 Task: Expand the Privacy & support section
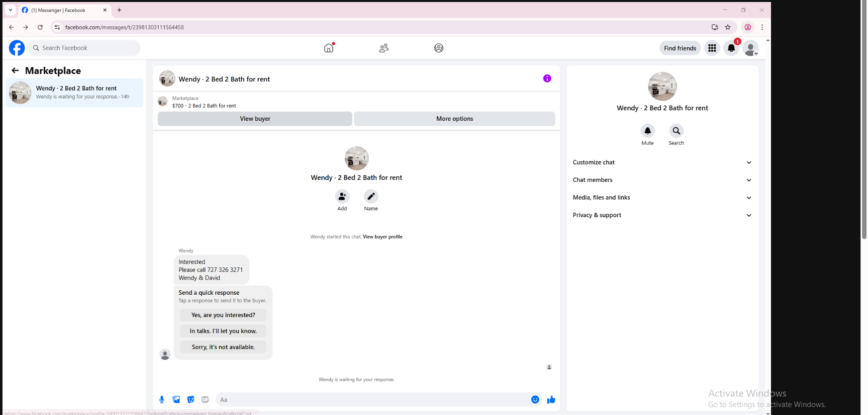point(662,215)
